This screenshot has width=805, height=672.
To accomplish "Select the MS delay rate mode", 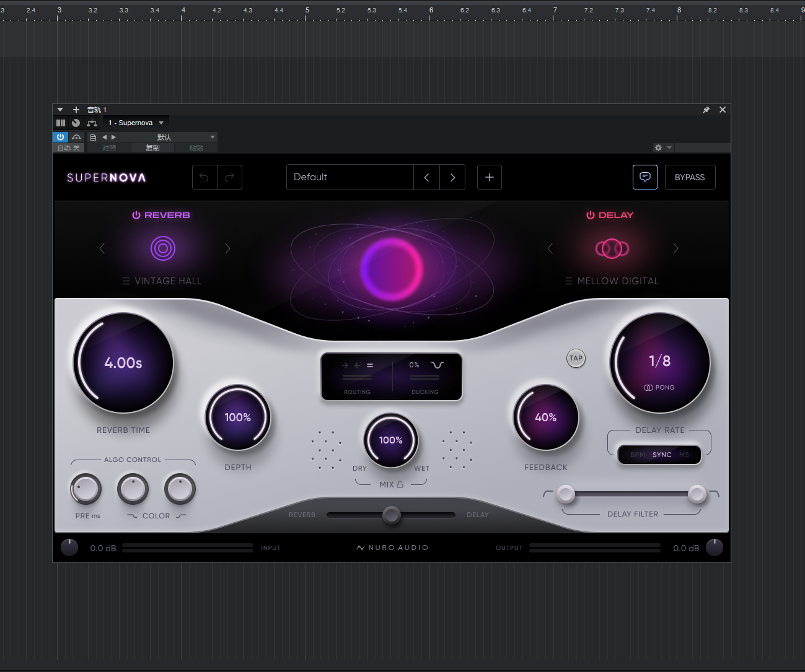I will (684, 455).
